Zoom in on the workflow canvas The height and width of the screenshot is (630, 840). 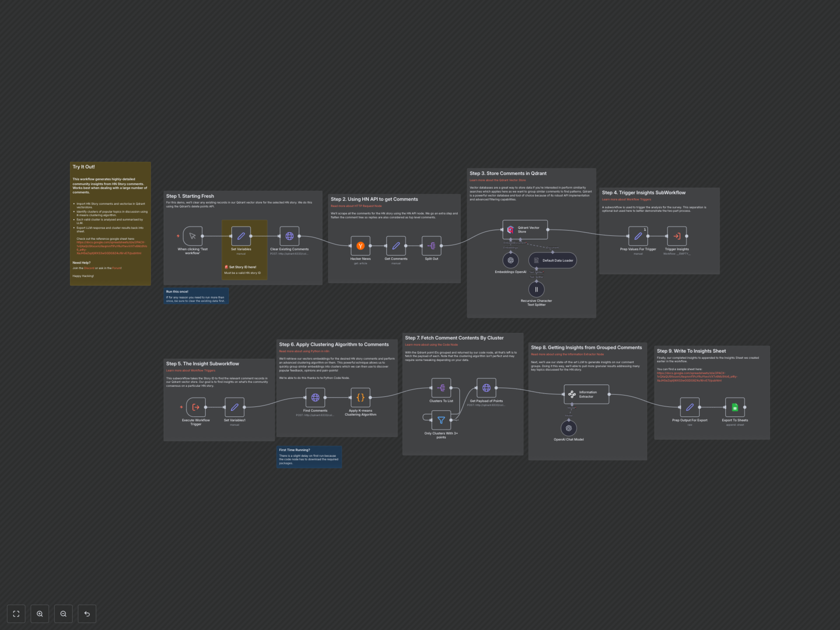[40, 613]
